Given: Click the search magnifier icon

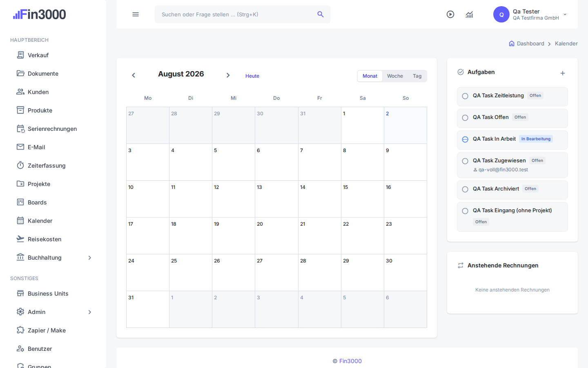Looking at the screenshot, I should pos(321,14).
